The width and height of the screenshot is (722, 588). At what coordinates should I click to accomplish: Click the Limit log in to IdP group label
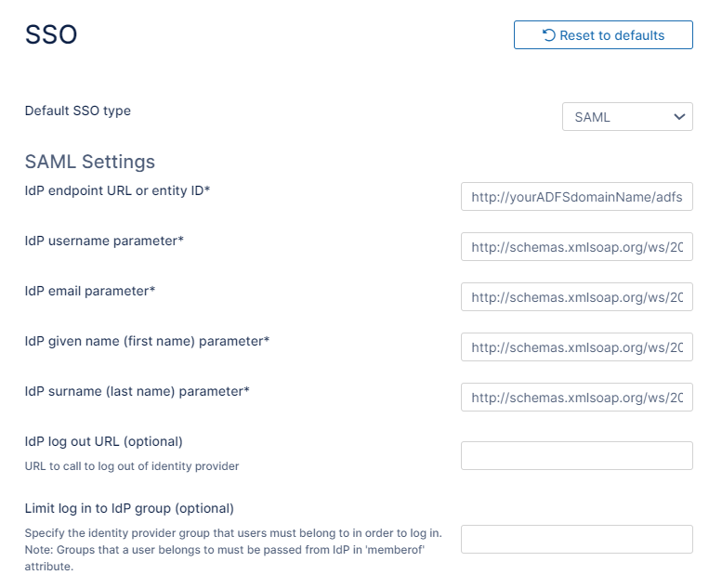[x=129, y=508]
